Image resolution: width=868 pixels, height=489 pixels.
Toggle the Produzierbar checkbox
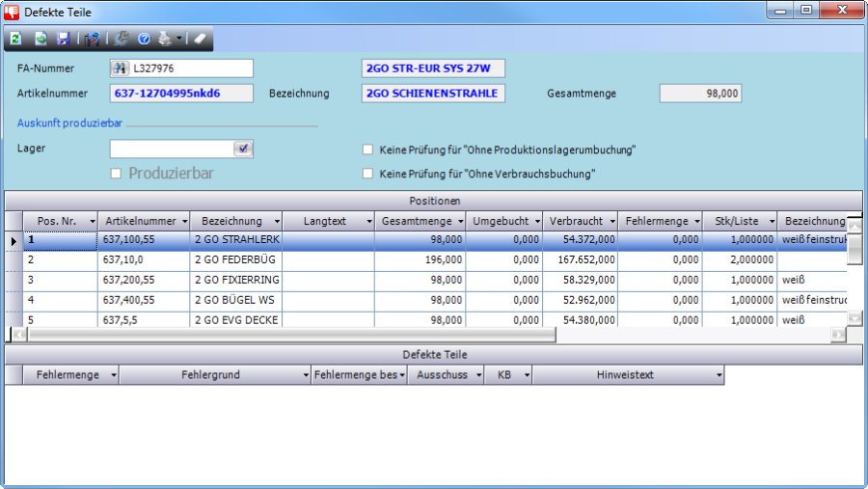pyautogui.click(x=117, y=174)
